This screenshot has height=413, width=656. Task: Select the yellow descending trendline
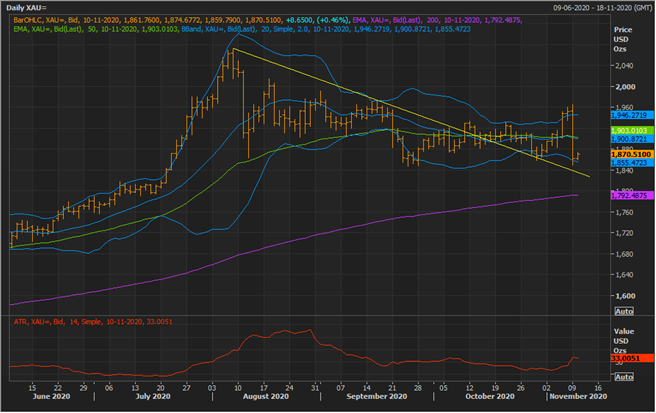click(x=411, y=113)
